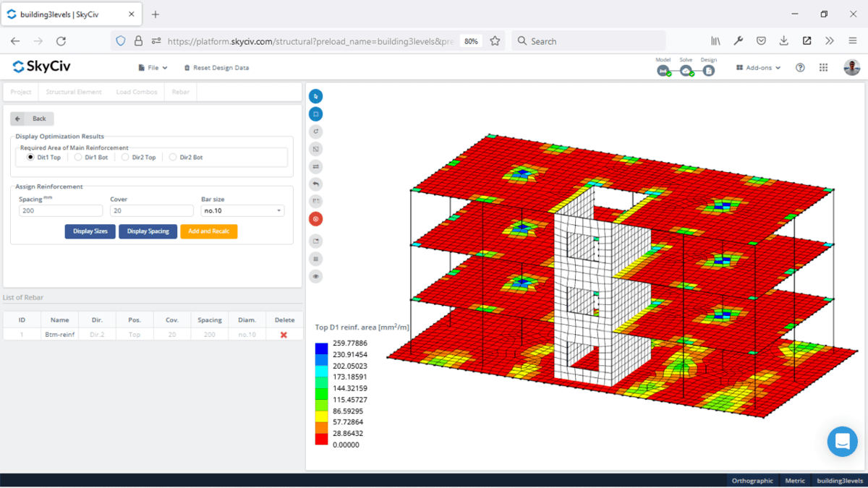Select the cursor/select tool in viewport toolbar
The image size is (868, 488).
click(x=315, y=95)
